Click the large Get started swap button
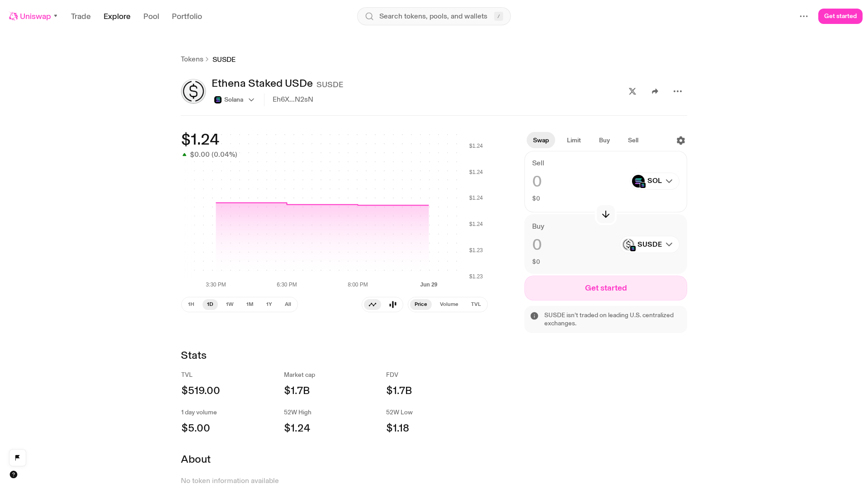 [606, 288]
